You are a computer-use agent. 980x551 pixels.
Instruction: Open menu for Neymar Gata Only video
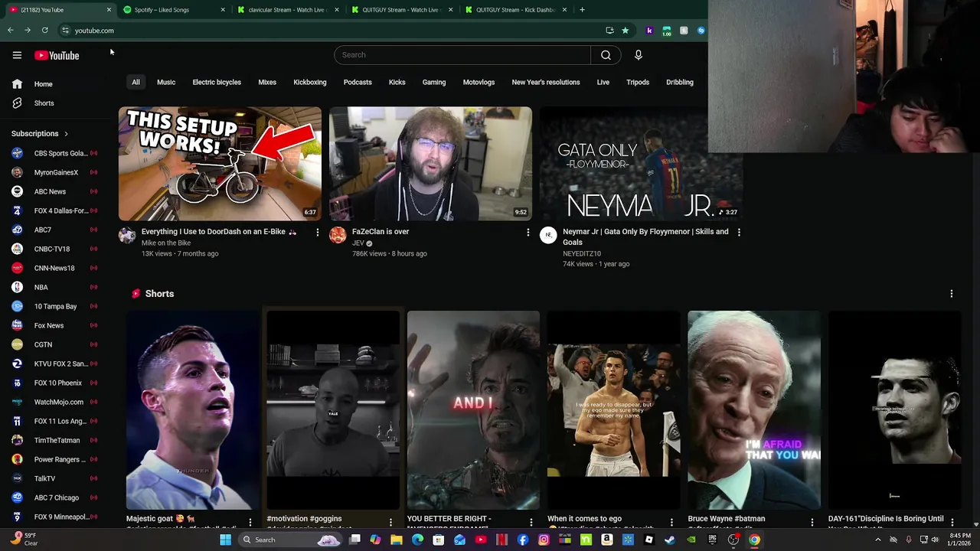pos(739,232)
